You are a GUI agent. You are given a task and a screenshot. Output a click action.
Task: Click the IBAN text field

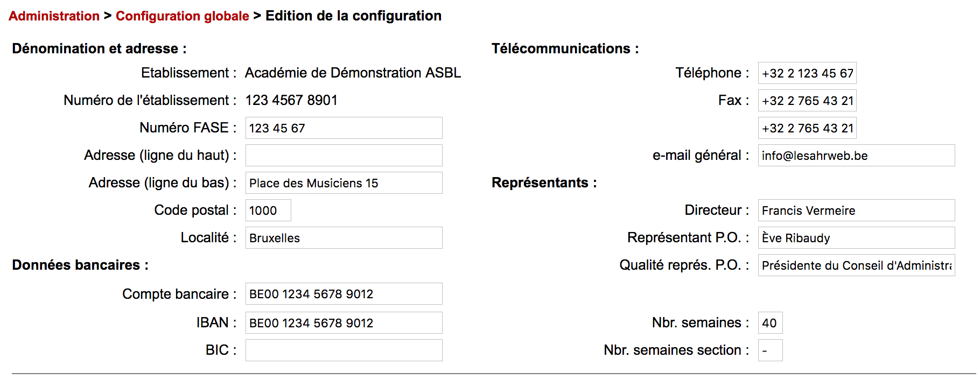[x=344, y=323]
